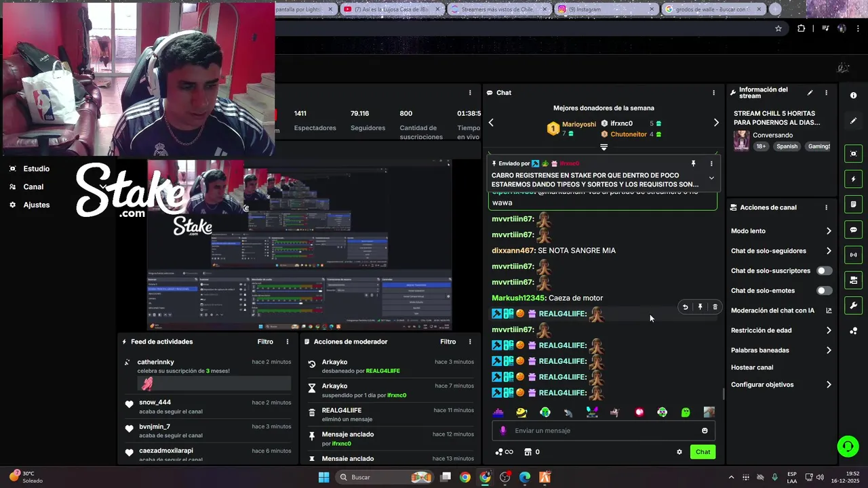This screenshot has width=868, height=488.
Task: Click the chat panel scrollbar thumb
Action: pos(723,394)
